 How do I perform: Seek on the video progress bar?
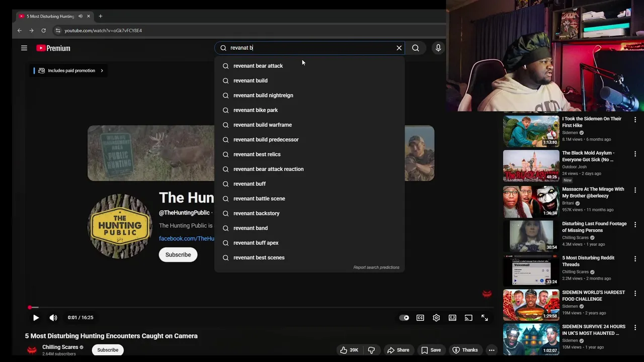click(260, 307)
